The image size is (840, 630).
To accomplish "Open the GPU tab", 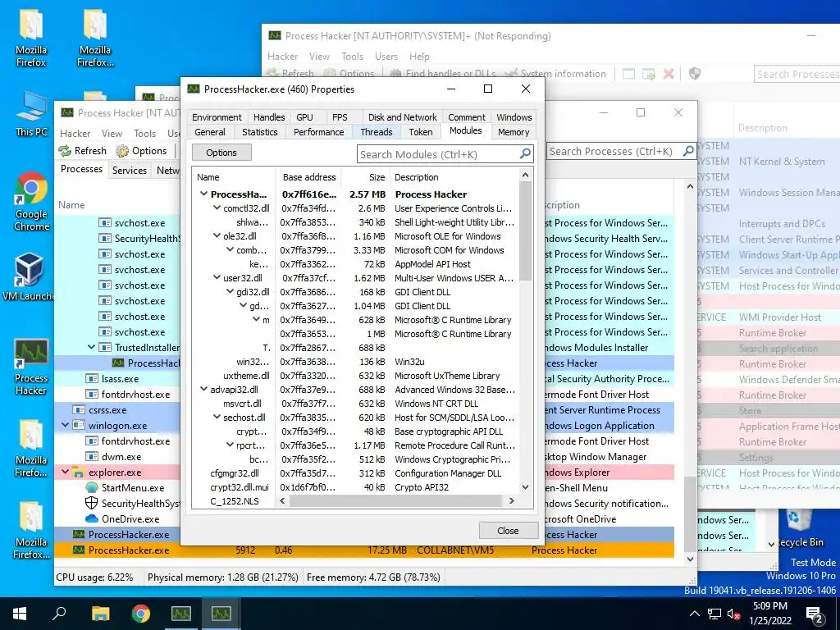I will (304, 117).
